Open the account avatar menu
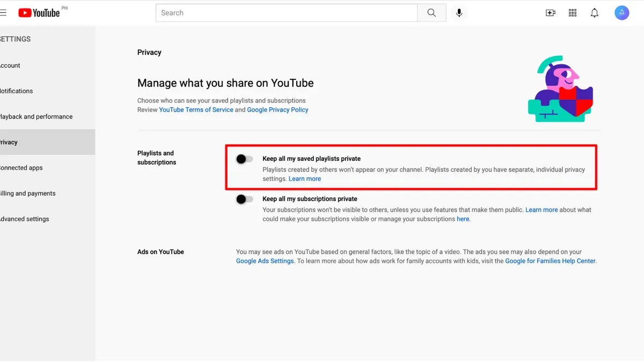Screen dimensions: 644x362 pos(621,13)
